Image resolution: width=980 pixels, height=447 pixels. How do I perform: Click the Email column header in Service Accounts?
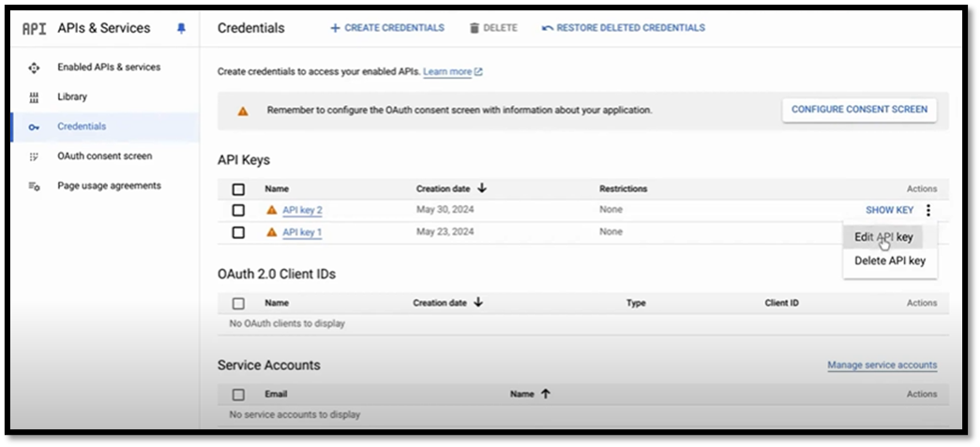coord(276,394)
